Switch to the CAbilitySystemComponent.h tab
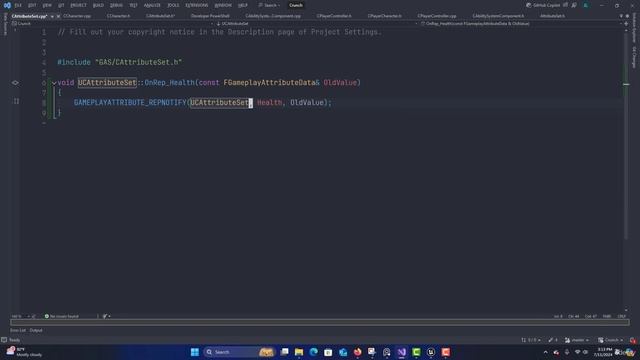Image resolution: width=640 pixels, height=360 pixels. click(x=498, y=16)
